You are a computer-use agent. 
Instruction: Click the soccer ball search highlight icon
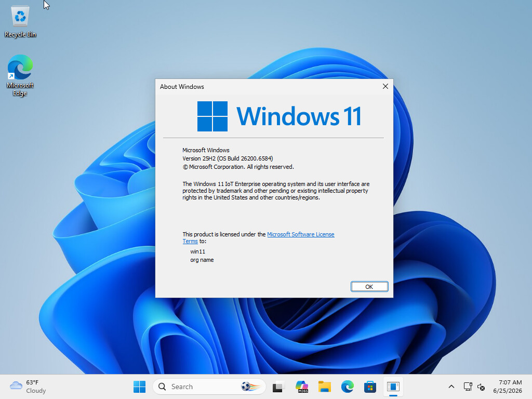pyautogui.click(x=251, y=387)
